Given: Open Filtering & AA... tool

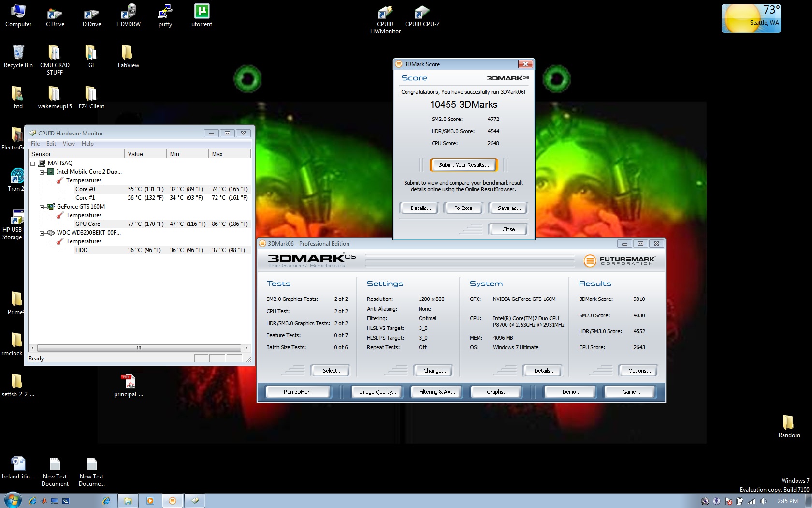Looking at the screenshot, I should coord(437,392).
